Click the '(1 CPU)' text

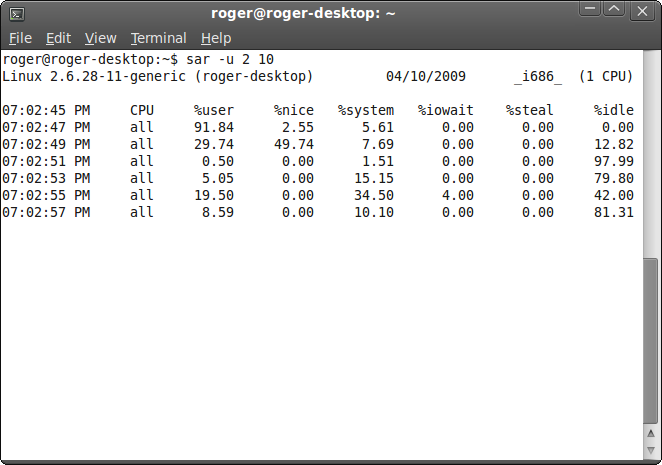click(x=606, y=76)
